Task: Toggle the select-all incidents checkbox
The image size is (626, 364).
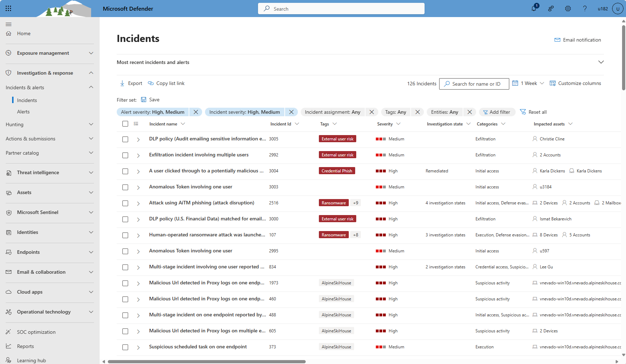Action: pyautogui.click(x=125, y=124)
